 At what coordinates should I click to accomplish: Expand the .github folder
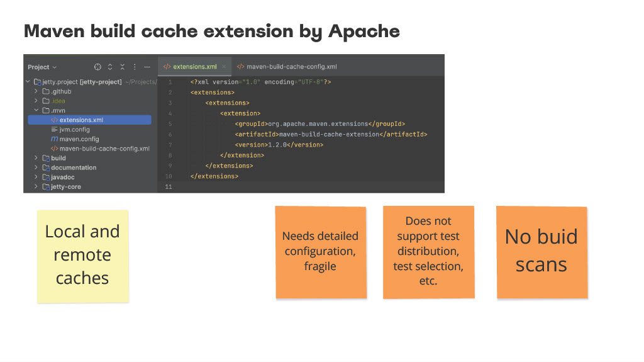pos(36,91)
